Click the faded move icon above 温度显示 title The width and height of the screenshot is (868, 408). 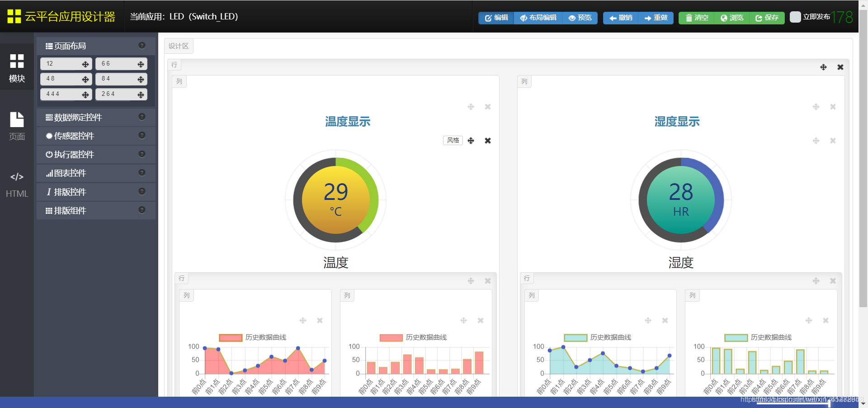pyautogui.click(x=471, y=107)
